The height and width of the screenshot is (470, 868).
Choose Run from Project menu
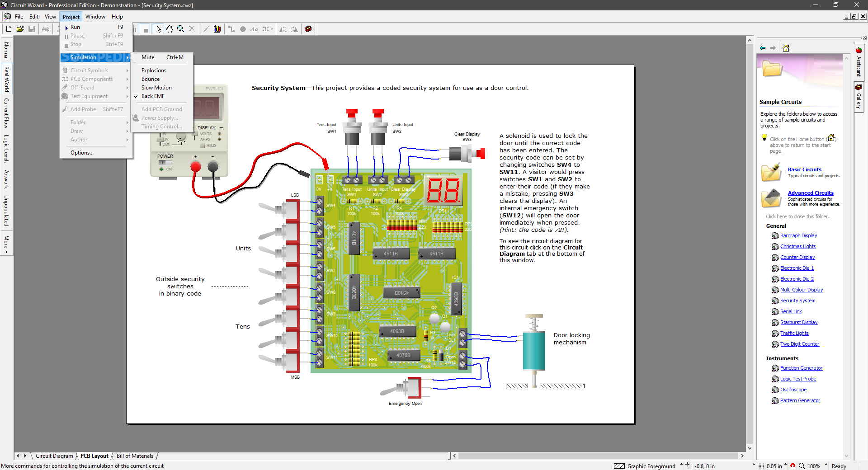pyautogui.click(x=96, y=27)
